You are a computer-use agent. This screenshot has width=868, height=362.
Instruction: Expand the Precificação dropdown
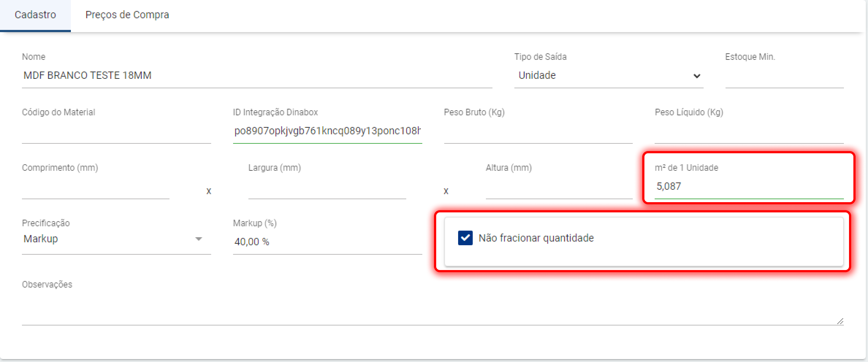pyautogui.click(x=110, y=239)
